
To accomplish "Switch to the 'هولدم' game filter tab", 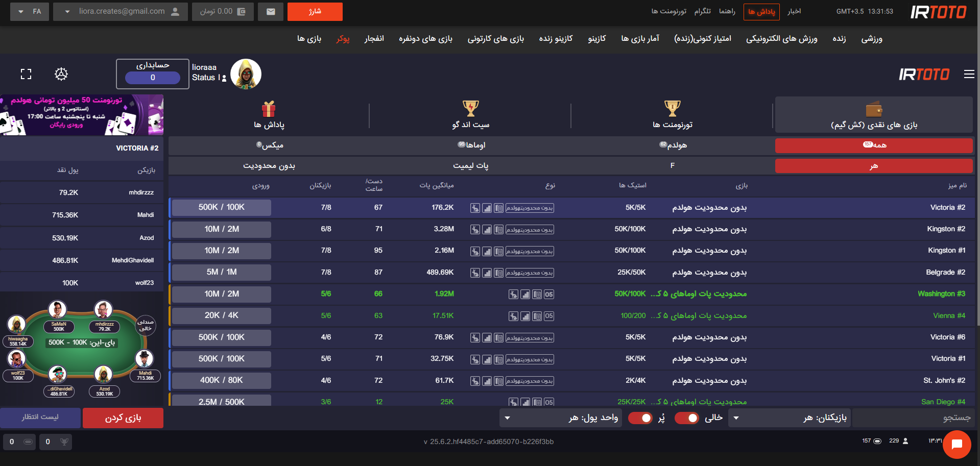I will click(x=672, y=145).
